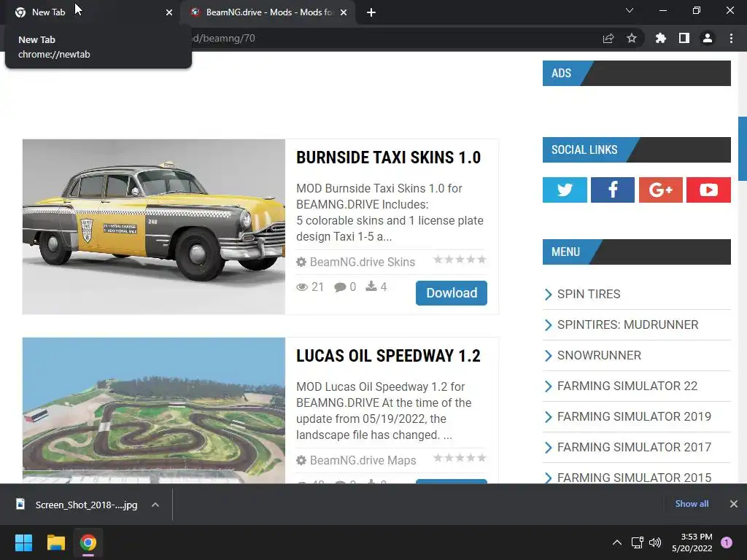Open SPINTIRES: MUDRUNNER menu item
The width and height of the screenshot is (747, 560).
pos(628,324)
